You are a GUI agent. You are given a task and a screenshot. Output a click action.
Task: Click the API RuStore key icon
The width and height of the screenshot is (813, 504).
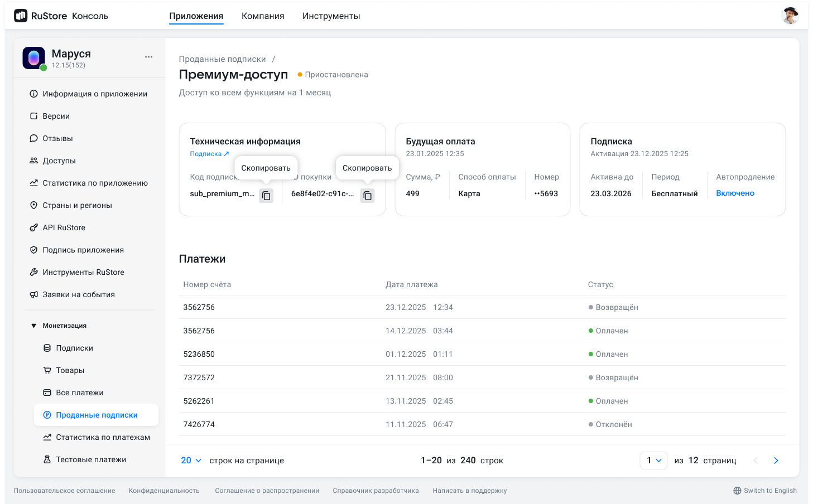pyautogui.click(x=33, y=227)
